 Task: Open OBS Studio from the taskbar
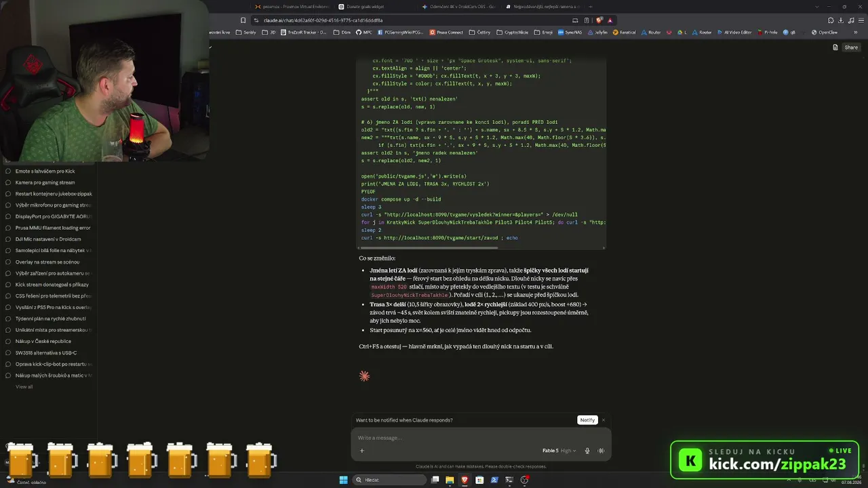click(x=524, y=480)
